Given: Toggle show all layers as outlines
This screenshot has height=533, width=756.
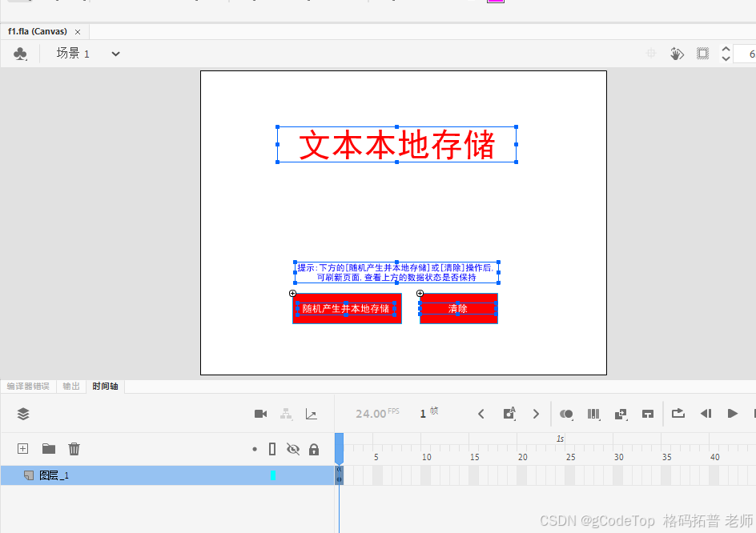Looking at the screenshot, I should [272, 449].
